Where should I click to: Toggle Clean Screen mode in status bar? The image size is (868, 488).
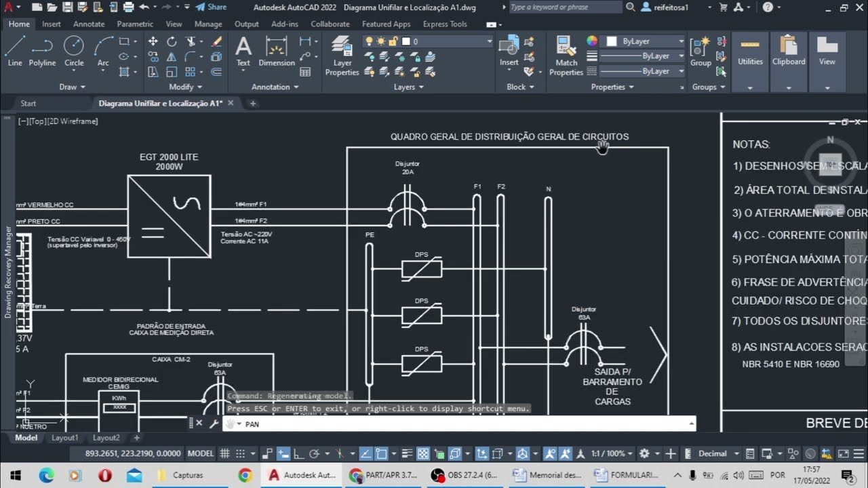[842, 453]
